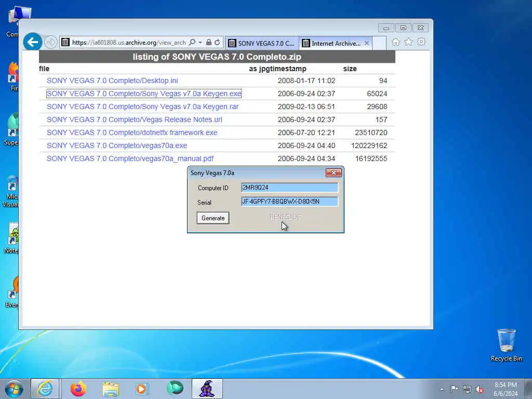
Task: Close the Sony Vegas 7.0a dialog
Action: pyautogui.click(x=334, y=173)
